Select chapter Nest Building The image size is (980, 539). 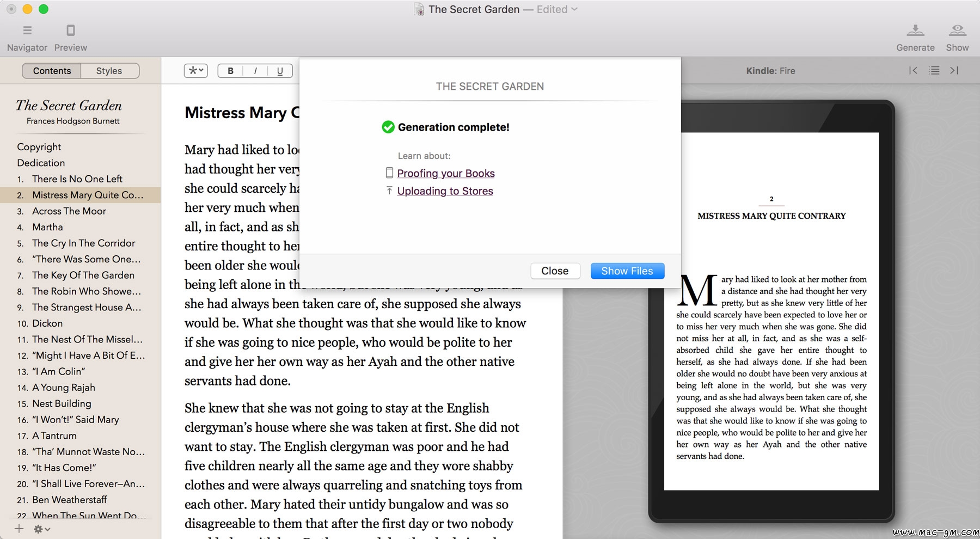point(80,404)
